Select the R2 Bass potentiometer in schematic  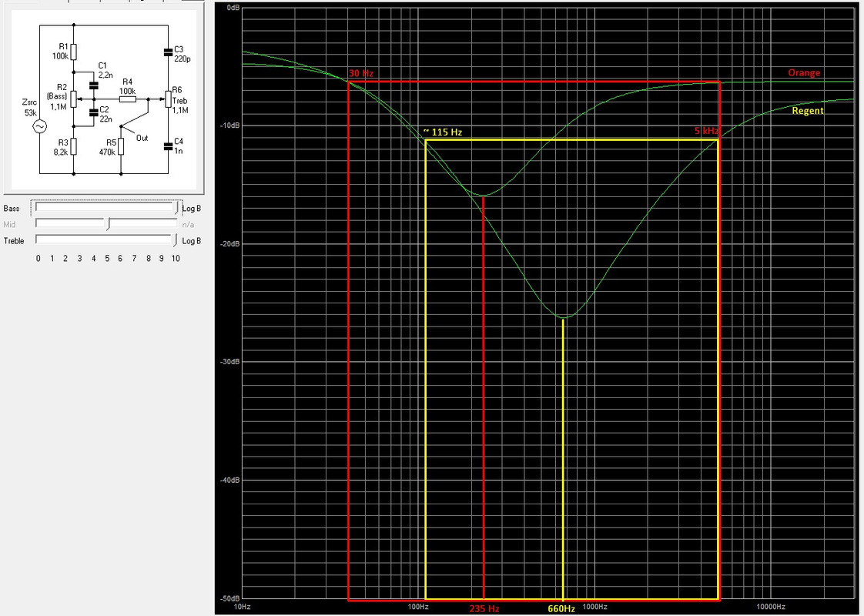point(74,99)
